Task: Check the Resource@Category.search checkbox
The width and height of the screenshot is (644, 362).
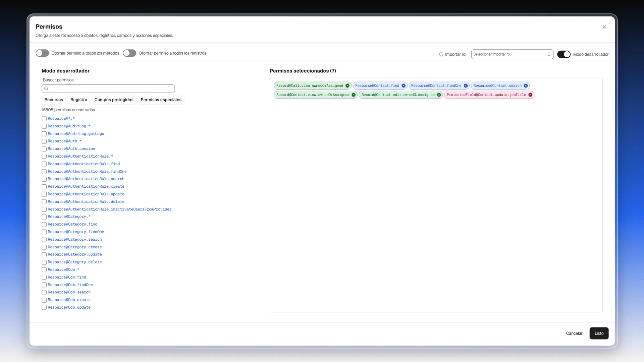Action: click(44, 240)
